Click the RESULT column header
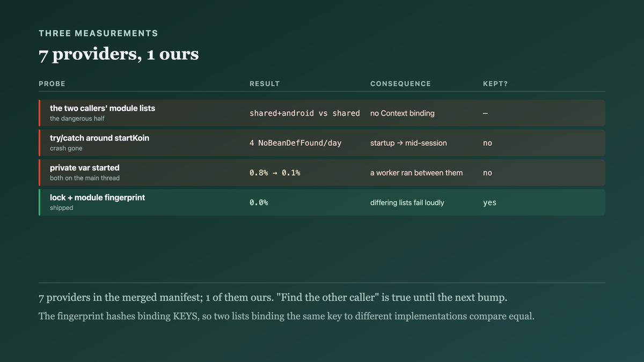 265,84
